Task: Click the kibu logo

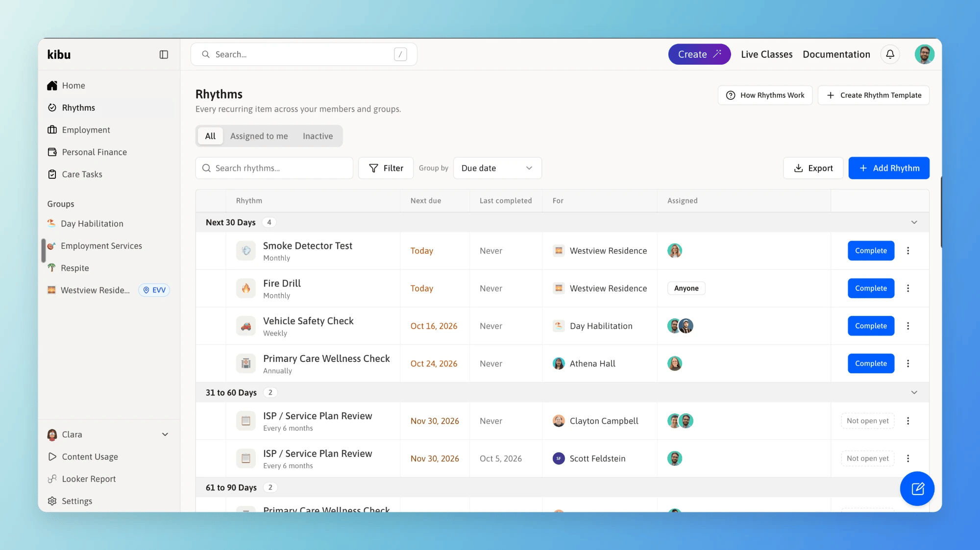Action: [x=59, y=54]
